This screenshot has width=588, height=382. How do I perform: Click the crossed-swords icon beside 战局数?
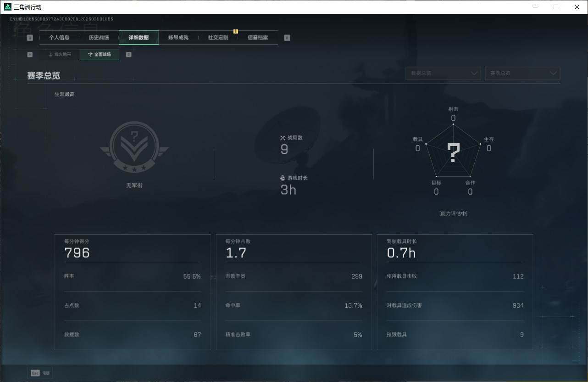pos(283,138)
